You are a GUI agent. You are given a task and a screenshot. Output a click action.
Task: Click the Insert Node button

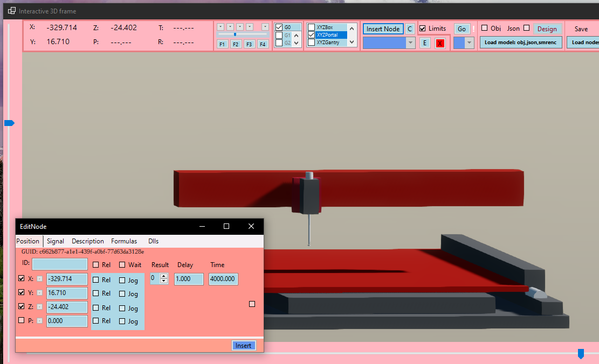(383, 29)
